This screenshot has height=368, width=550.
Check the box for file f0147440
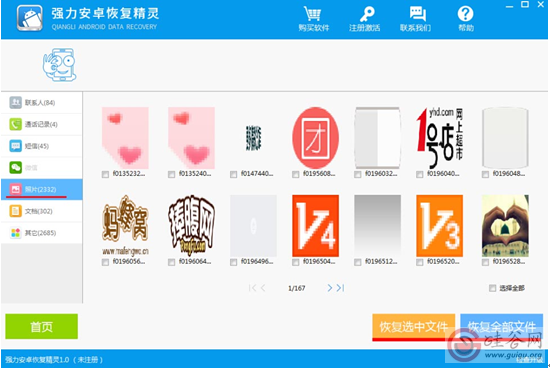click(234, 174)
